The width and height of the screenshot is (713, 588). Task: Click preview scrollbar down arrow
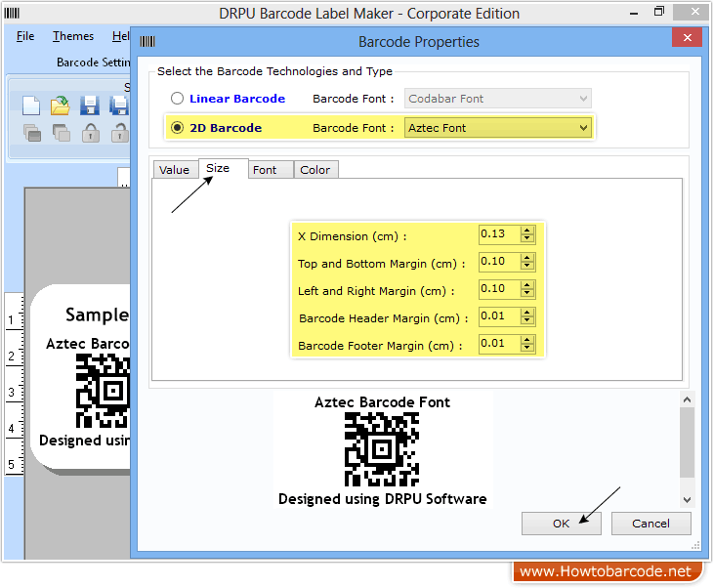[687, 500]
